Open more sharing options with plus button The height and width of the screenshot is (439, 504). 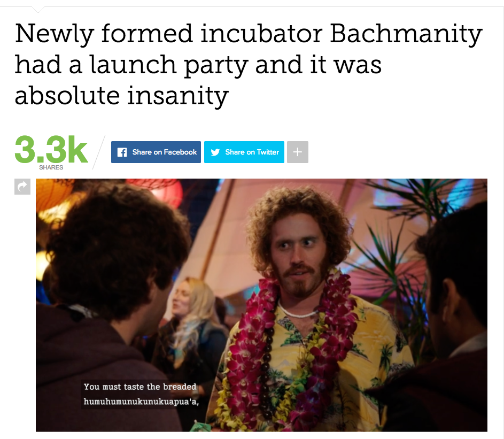(298, 152)
